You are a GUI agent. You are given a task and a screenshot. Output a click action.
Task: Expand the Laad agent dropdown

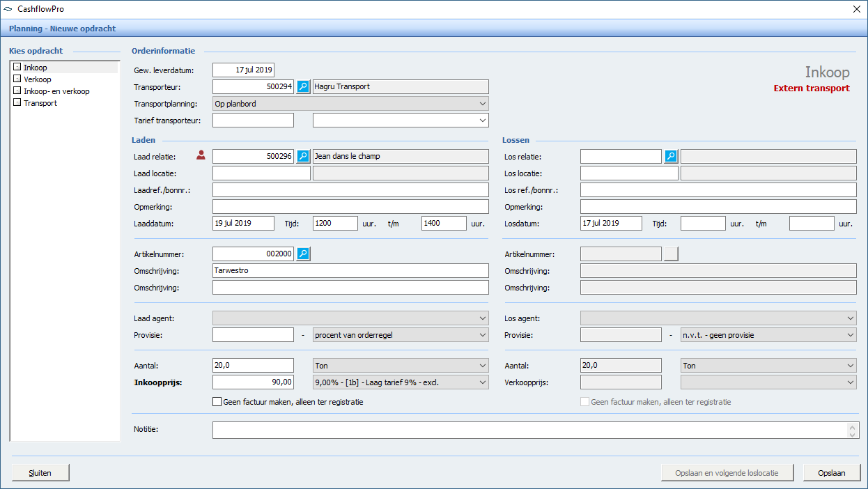350,318
